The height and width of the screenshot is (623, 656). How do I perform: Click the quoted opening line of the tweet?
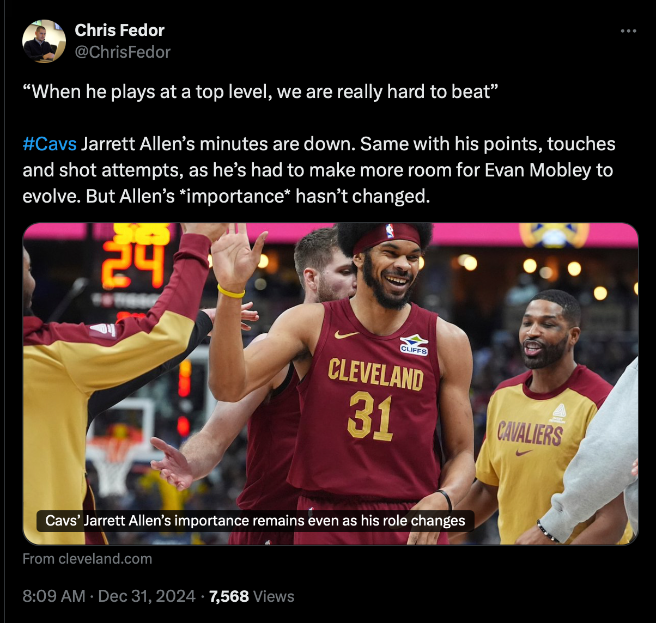[x=260, y=92]
